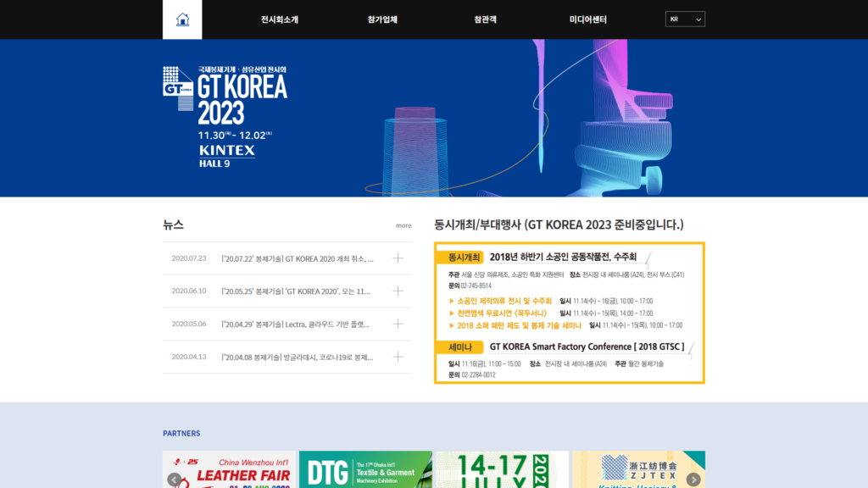Open the 미디어센터 menu

point(588,19)
